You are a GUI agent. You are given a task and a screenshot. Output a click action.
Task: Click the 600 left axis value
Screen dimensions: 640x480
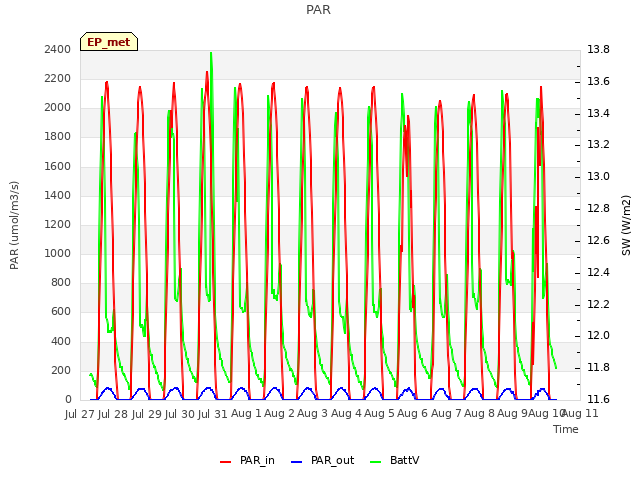(x=61, y=312)
